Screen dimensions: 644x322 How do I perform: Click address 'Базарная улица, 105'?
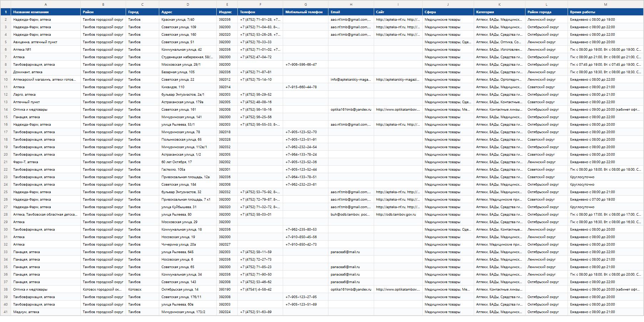(188, 72)
